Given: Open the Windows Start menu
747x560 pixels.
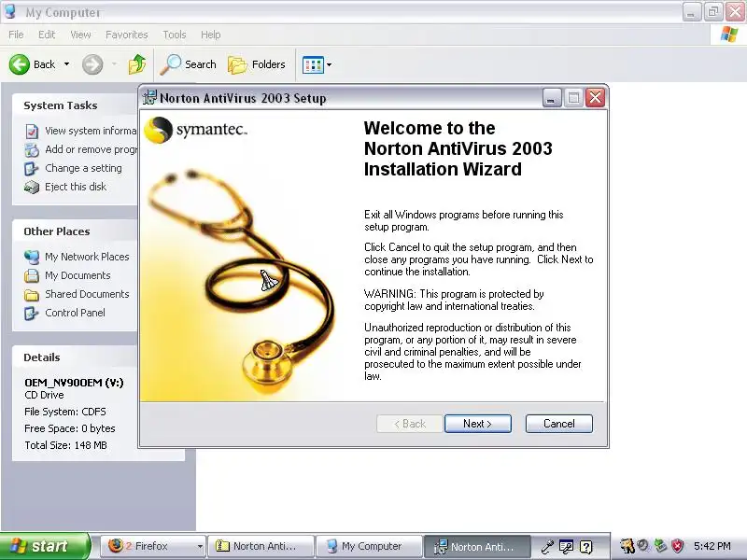Looking at the screenshot, I should (44, 546).
